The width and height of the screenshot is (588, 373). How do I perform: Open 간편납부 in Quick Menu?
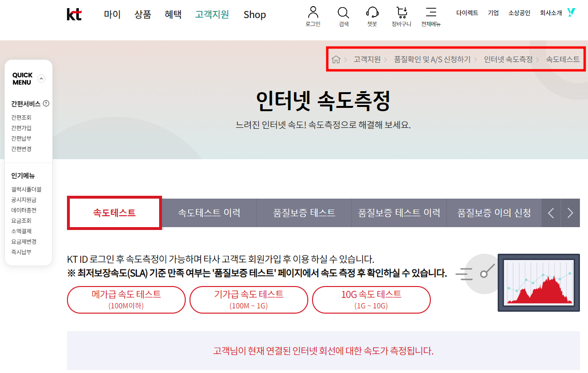[21, 138]
